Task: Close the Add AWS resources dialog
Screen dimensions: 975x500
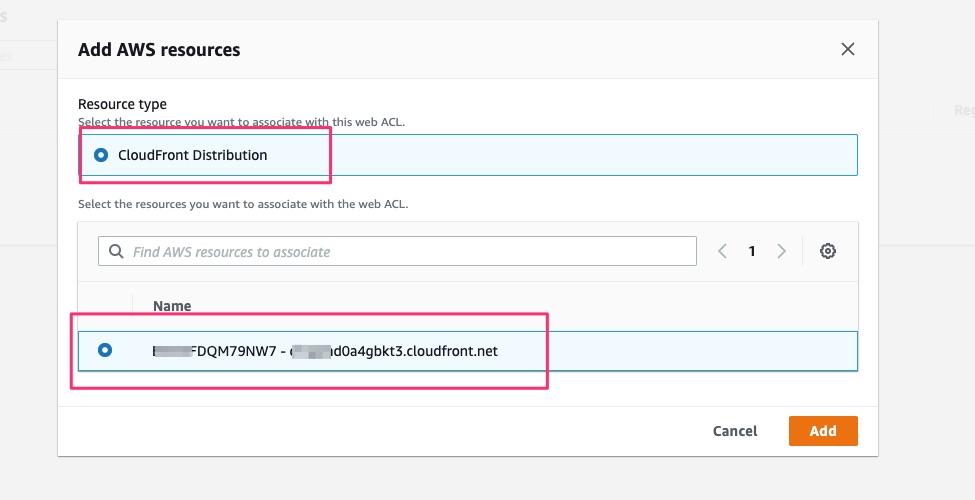Action: point(848,49)
